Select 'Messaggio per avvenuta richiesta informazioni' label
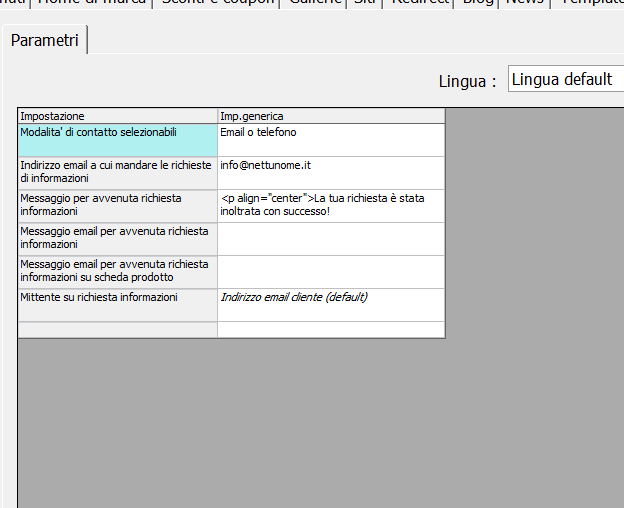 (x=118, y=206)
